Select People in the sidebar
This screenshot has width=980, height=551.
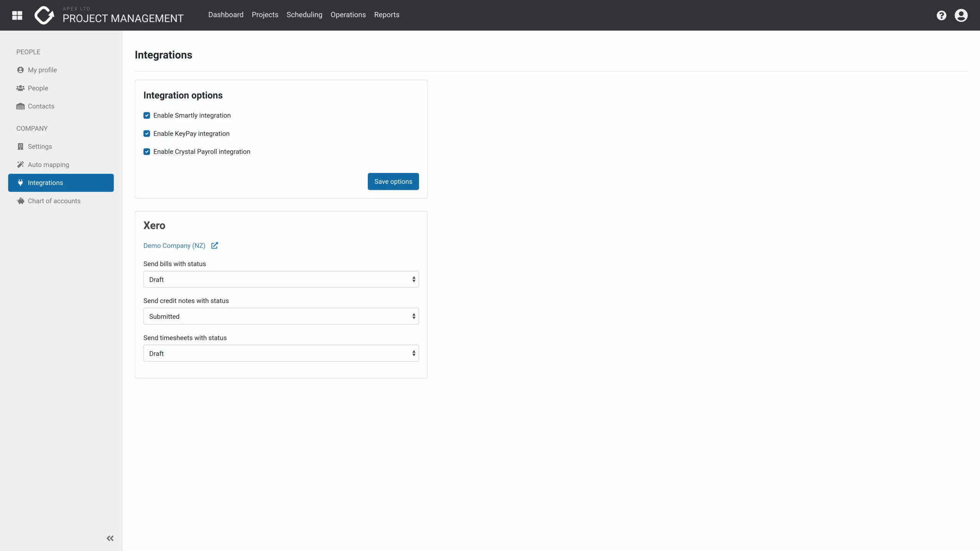(38, 88)
